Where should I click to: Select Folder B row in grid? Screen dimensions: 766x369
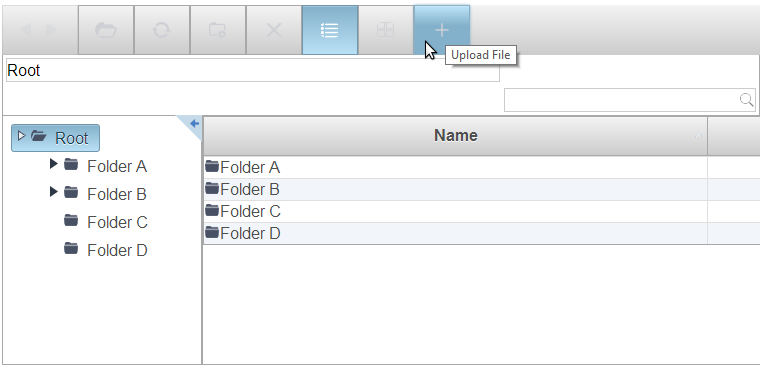[481, 189]
